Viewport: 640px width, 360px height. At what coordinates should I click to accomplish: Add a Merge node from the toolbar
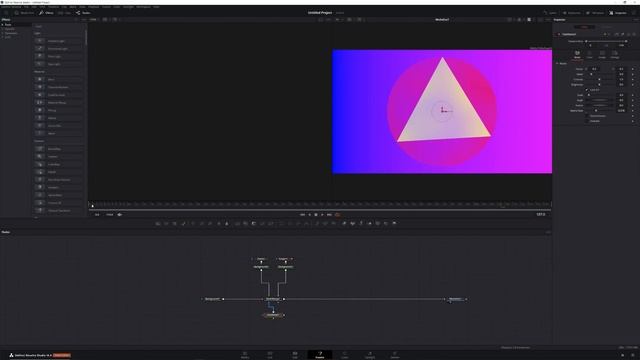coord(237,223)
